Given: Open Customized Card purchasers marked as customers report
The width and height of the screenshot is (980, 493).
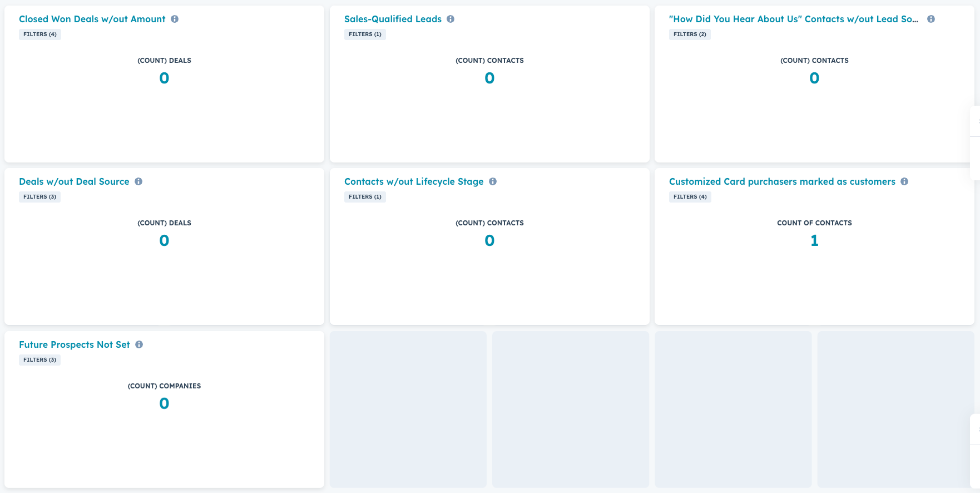Looking at the screenshot, I should [x=782, y=181].
